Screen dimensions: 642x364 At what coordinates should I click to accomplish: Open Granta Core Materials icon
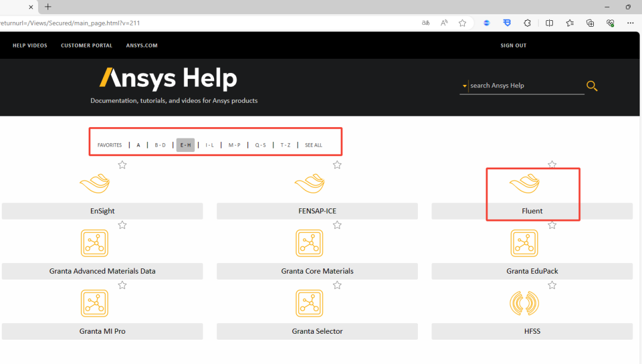click(x=310, y=243)
